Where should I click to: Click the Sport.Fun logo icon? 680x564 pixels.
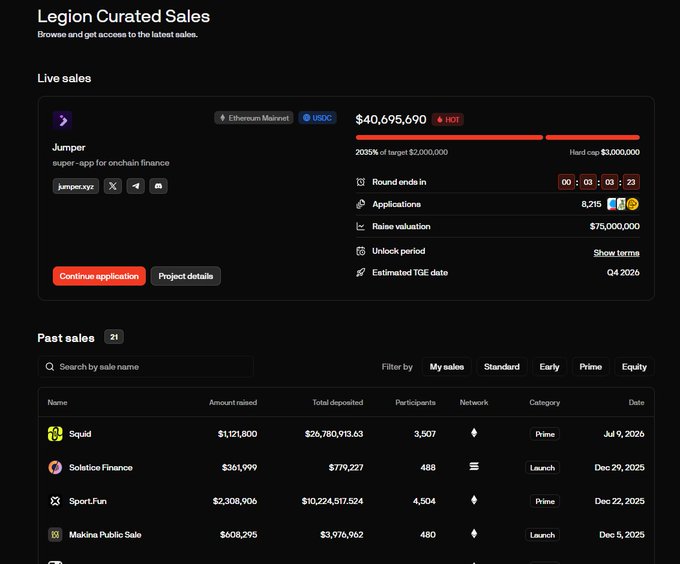click(x=55, y=501)
